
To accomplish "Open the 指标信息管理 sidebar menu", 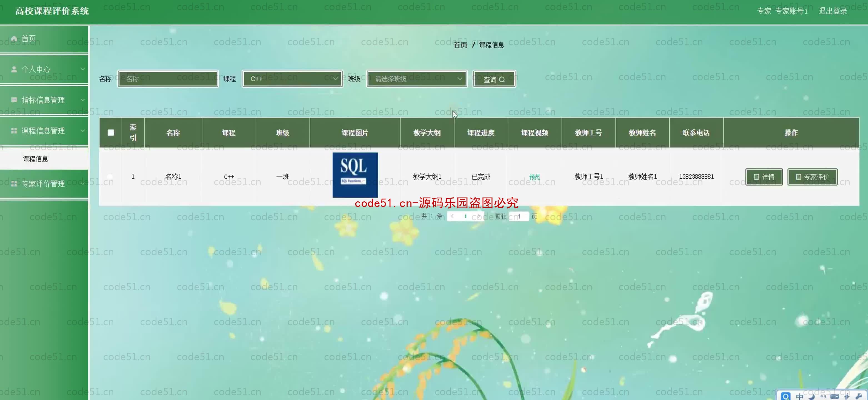I will (x=44, y=100).
